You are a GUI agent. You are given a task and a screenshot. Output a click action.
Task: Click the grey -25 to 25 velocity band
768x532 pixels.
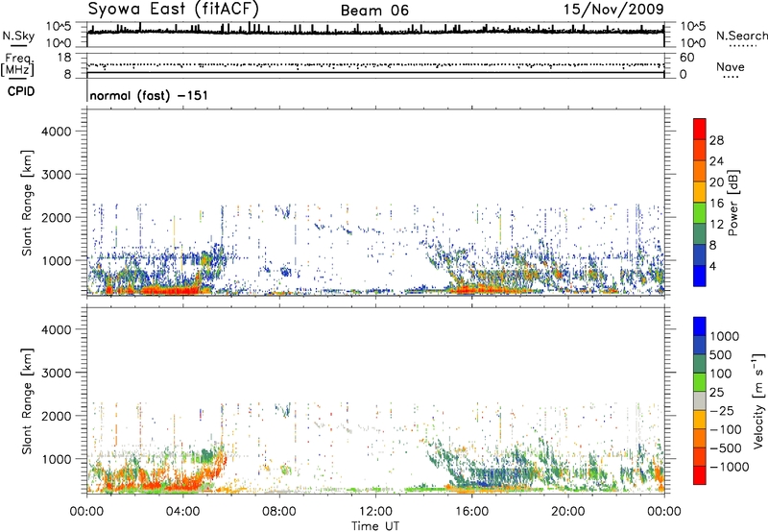tap(700, 400)
